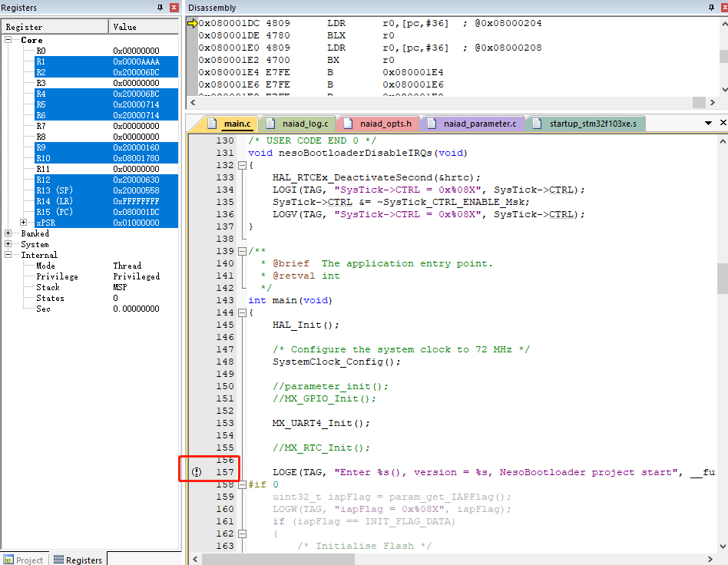
Task: Click R7 value 0x00000000
Action: 136,126
